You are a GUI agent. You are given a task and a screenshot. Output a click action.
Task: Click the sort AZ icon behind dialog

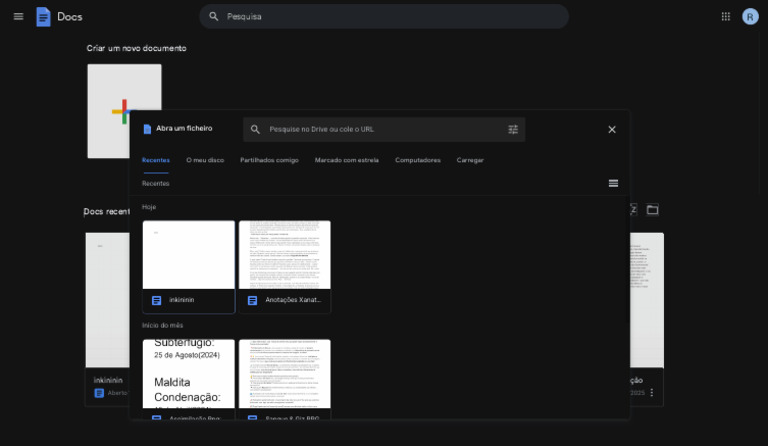pyautogui.click(x=633, y=210)
